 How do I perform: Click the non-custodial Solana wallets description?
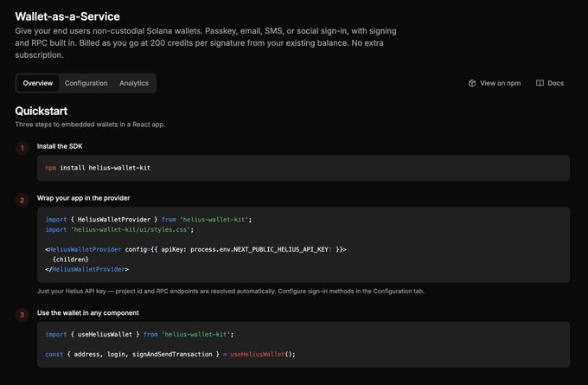click(206, 42)
